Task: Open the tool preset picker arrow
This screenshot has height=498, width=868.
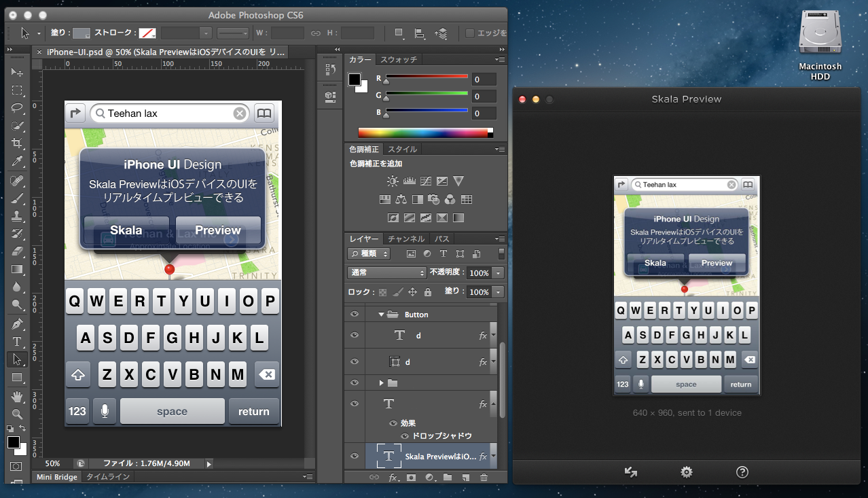Action: [x=39, y=33]
